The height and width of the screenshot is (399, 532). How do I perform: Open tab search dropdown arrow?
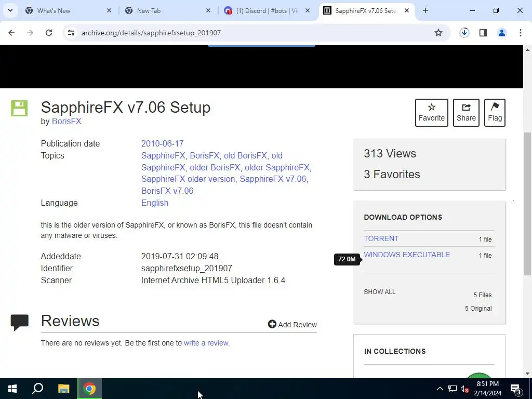(x=10, y=10)
